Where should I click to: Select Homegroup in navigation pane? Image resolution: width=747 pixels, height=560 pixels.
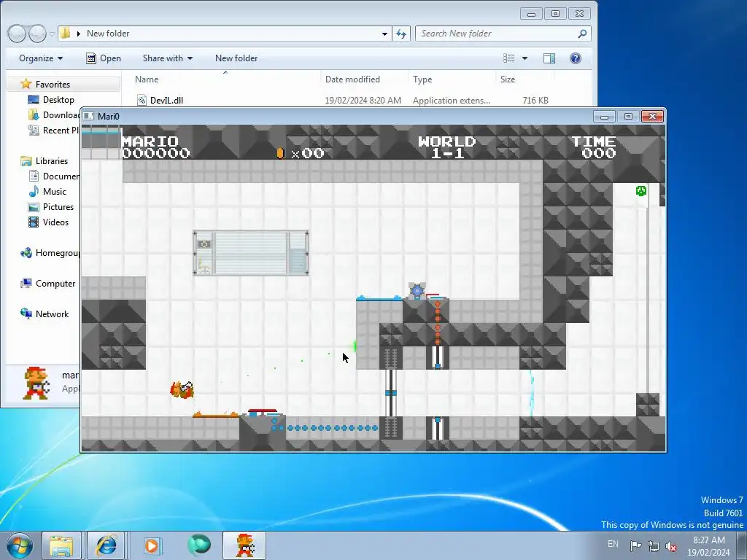[x=57, y=253]
